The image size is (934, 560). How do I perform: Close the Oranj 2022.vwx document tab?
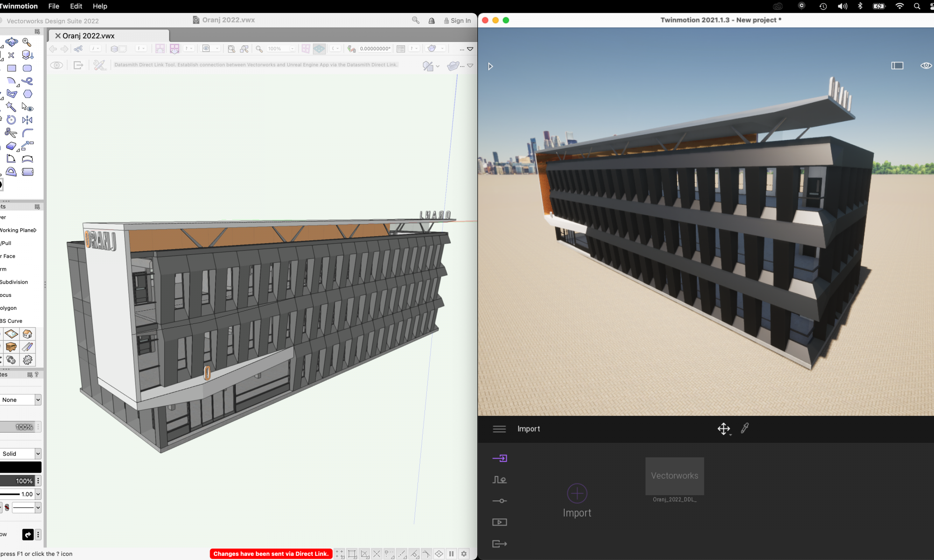tap(58, 36)
